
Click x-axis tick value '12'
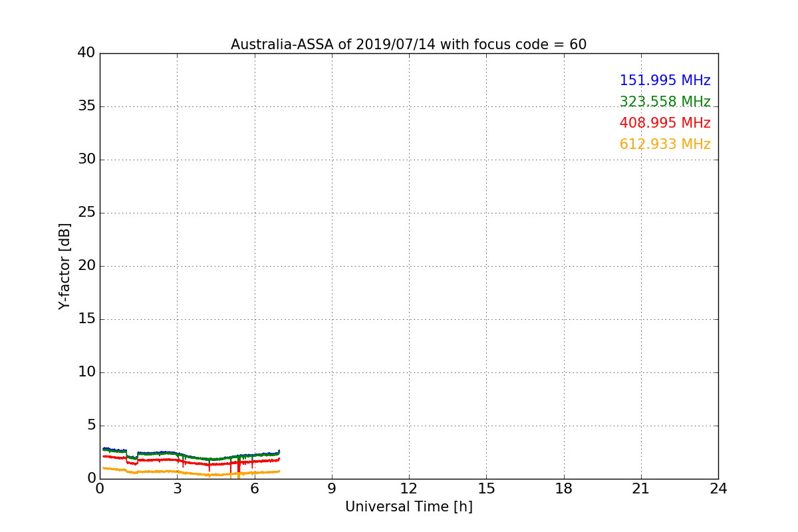(409, 489)
